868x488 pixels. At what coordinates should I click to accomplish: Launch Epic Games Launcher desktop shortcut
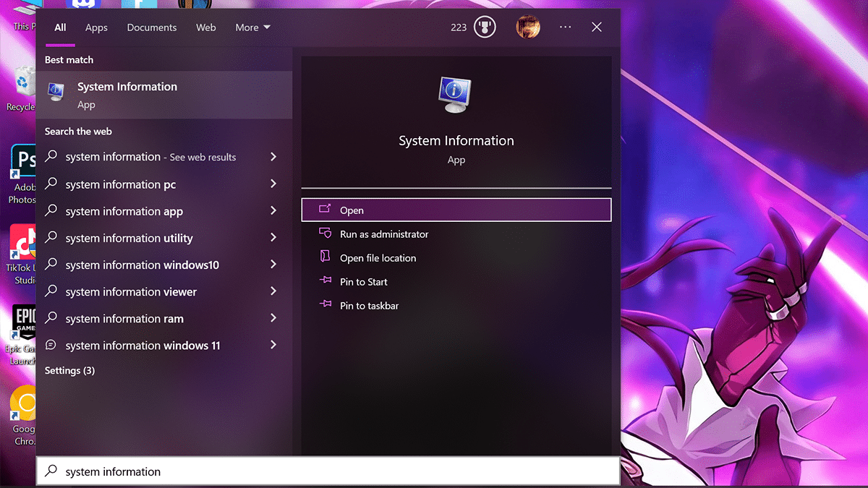pyautogui.click(x=24, y=325)
